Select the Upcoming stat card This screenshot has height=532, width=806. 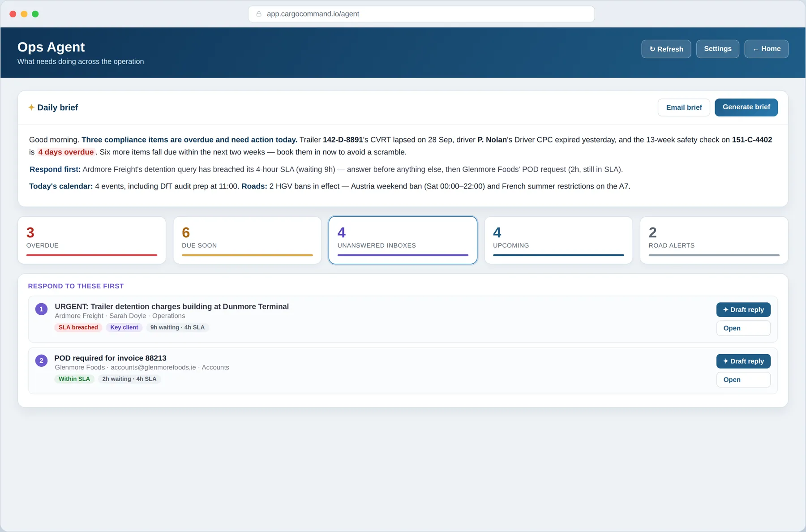558,240
